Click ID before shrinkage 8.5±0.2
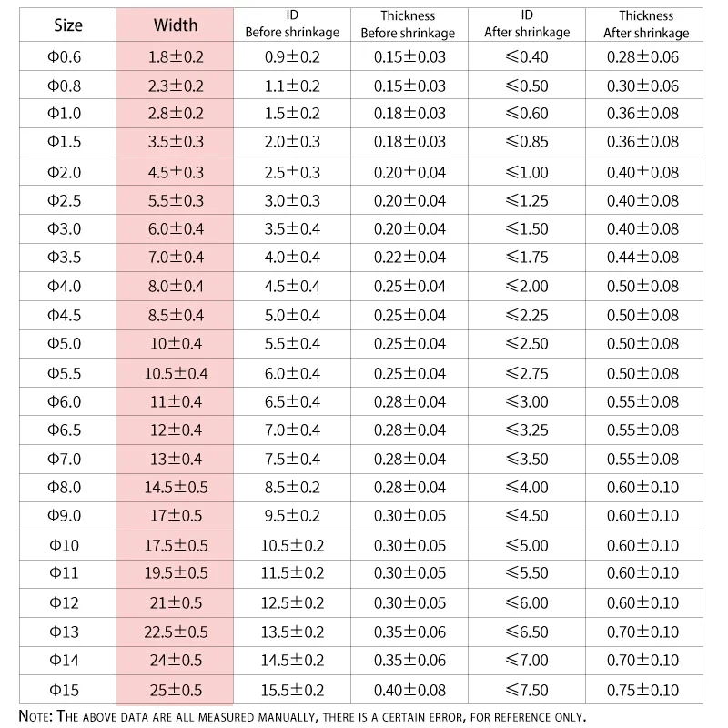The height and width of the screenshot is (728, 728). pyautogui.click(x=292, y=488)
